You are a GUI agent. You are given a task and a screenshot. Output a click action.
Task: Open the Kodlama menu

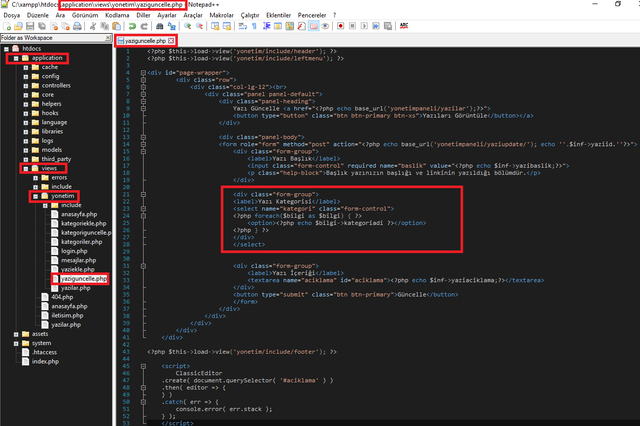117,15
